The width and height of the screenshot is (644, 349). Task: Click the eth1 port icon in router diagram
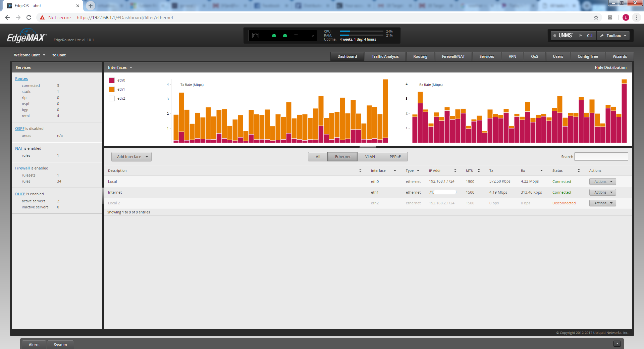tap(285, 36)
